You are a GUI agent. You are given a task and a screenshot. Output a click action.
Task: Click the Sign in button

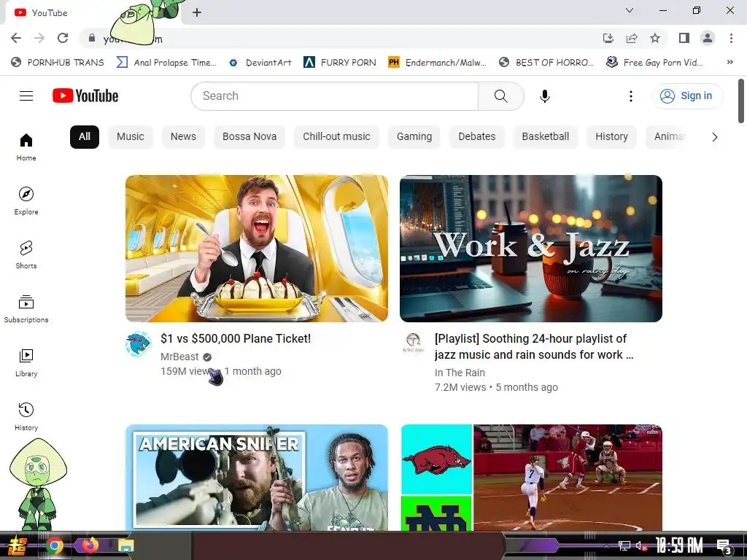point(687,96)
